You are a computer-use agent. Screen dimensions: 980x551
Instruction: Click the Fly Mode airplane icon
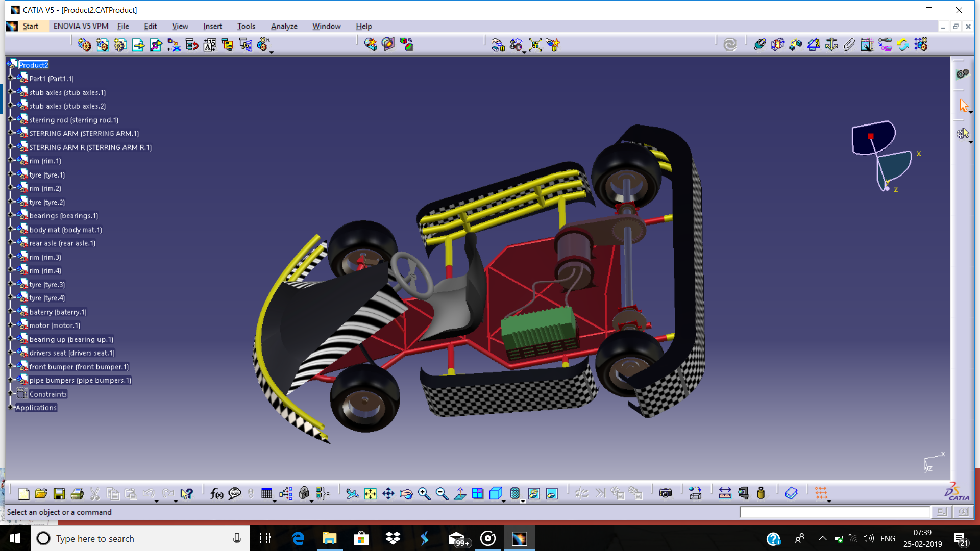352,494
